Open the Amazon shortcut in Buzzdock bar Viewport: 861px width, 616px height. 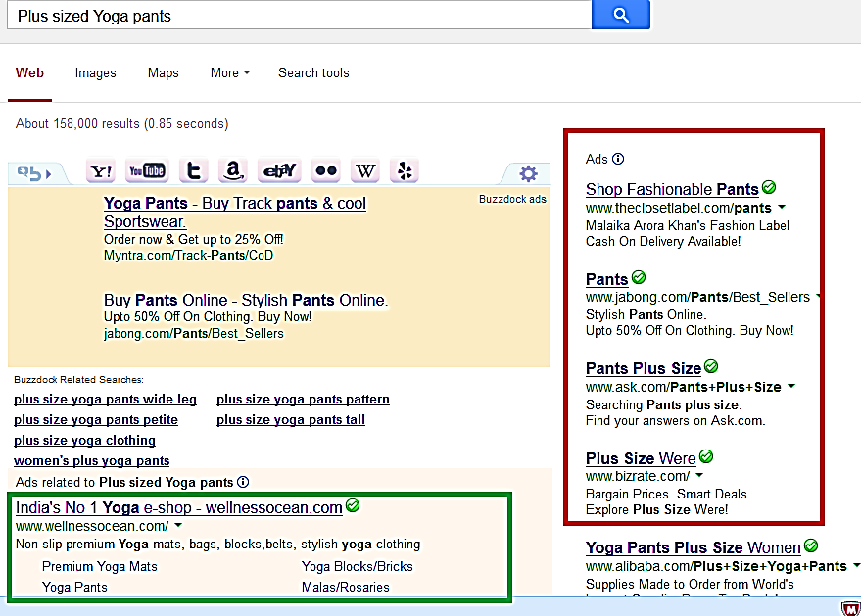233,170
